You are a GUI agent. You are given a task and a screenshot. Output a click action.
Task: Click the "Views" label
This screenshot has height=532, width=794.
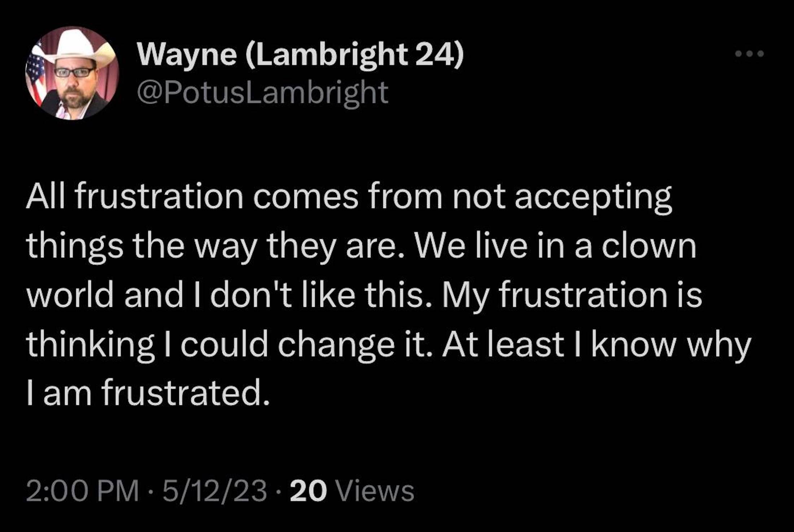pos(375,491)
